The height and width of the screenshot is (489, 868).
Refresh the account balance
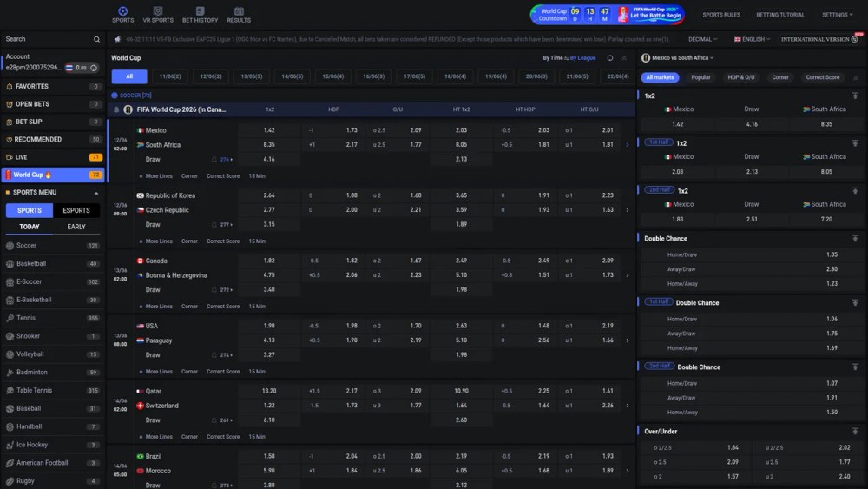point(94,68)
